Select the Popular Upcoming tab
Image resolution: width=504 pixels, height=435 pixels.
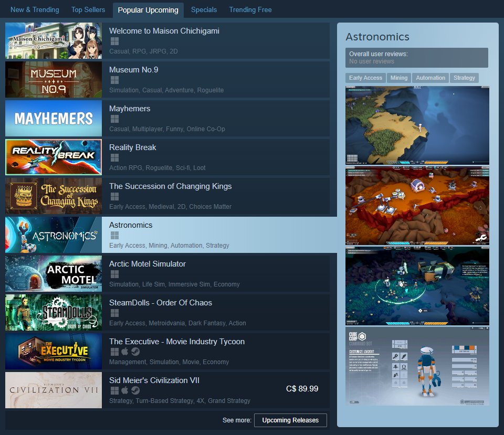coord(148,10)
